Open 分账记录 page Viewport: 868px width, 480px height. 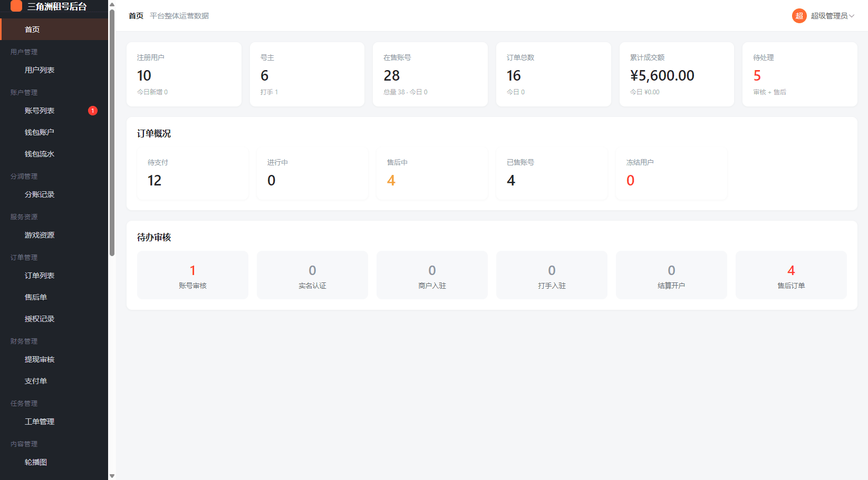pyautogui.click(x=54, y=194)
